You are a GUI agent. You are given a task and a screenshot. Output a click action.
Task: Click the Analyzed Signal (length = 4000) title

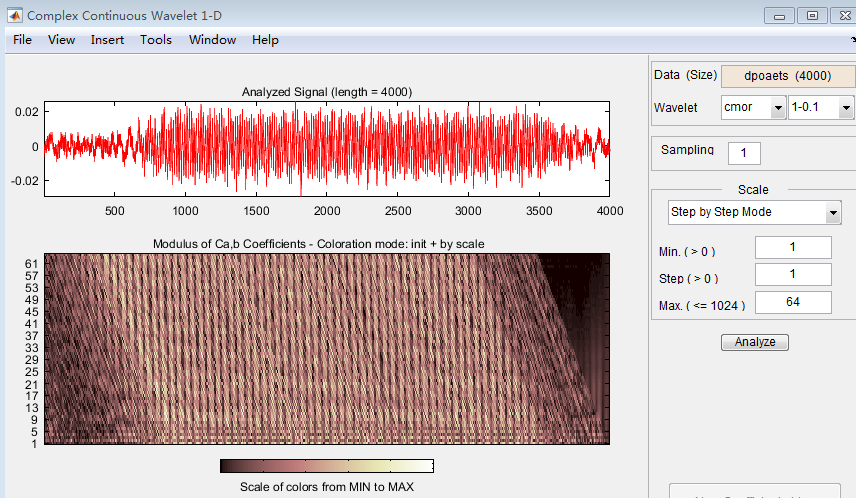click(327, 92)
